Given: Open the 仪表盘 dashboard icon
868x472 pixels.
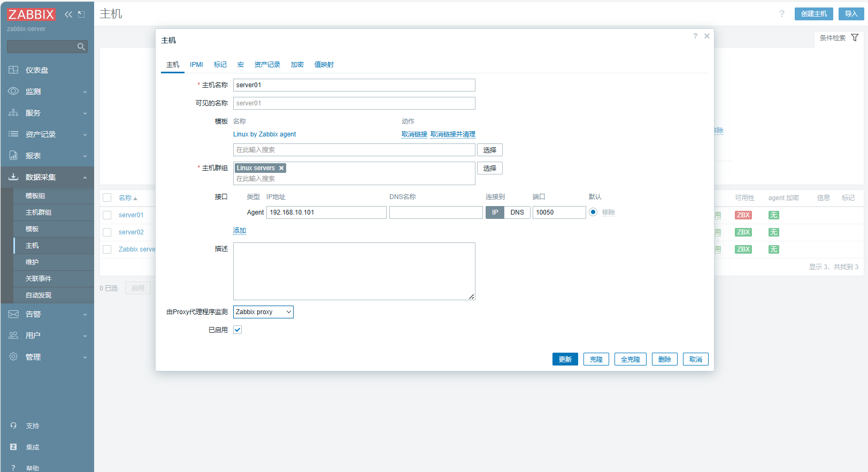Looking at the screenshot, I should click(13, 70).
